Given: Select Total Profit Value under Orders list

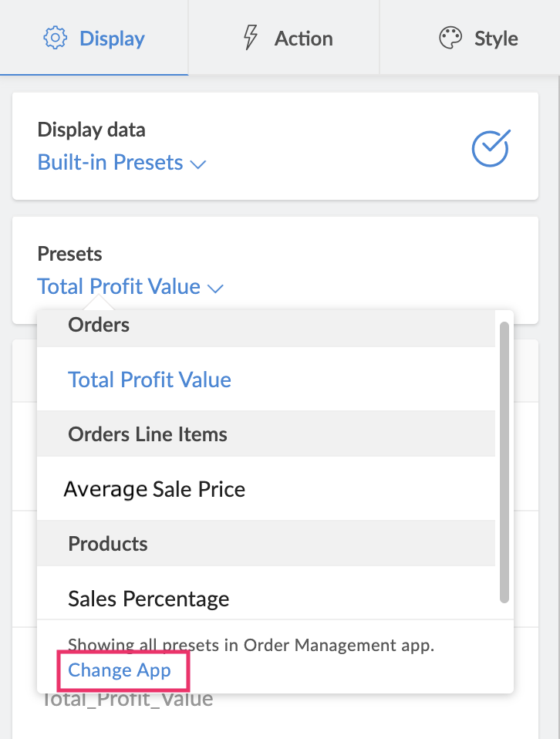Looking at the screenshot, I should point(150,380).
